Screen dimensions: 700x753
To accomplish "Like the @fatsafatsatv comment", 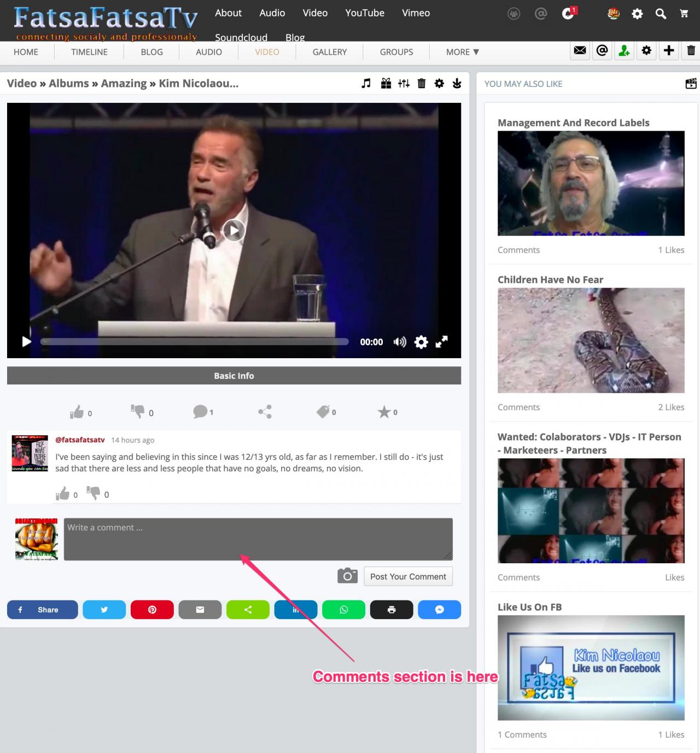I will click(63, 494).
